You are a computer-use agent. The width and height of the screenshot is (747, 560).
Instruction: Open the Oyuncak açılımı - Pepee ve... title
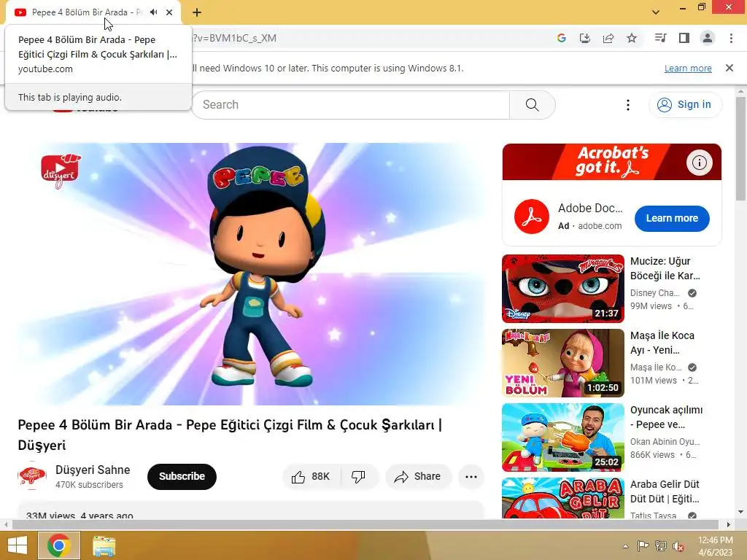pos(666,417)
